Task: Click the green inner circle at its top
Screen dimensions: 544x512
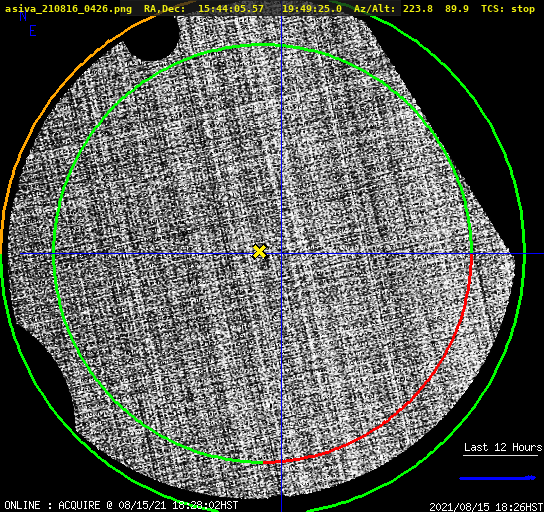Action: (x=263, y=45)
